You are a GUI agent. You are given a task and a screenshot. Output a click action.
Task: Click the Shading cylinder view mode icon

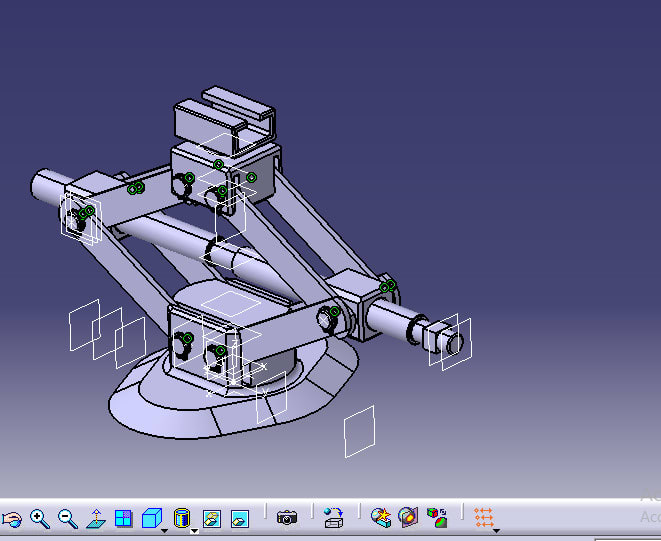[x=181, y=518]
